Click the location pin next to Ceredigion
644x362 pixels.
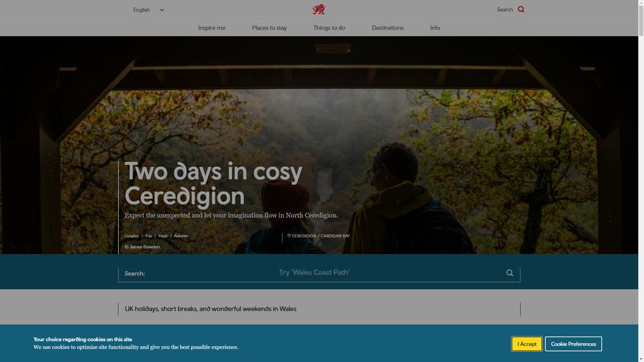(x=288, y=235)
